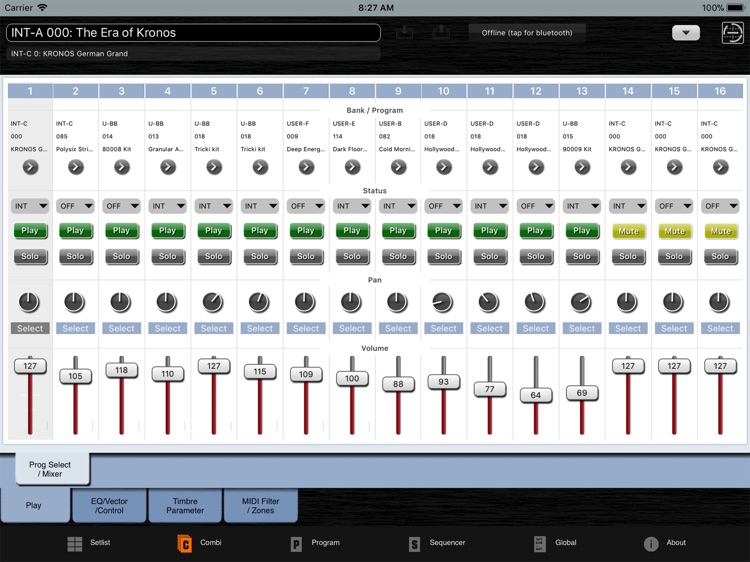The width and height of the screenshot is (750, 562).
Task: Open the Program mode icon
Action: 296,544
